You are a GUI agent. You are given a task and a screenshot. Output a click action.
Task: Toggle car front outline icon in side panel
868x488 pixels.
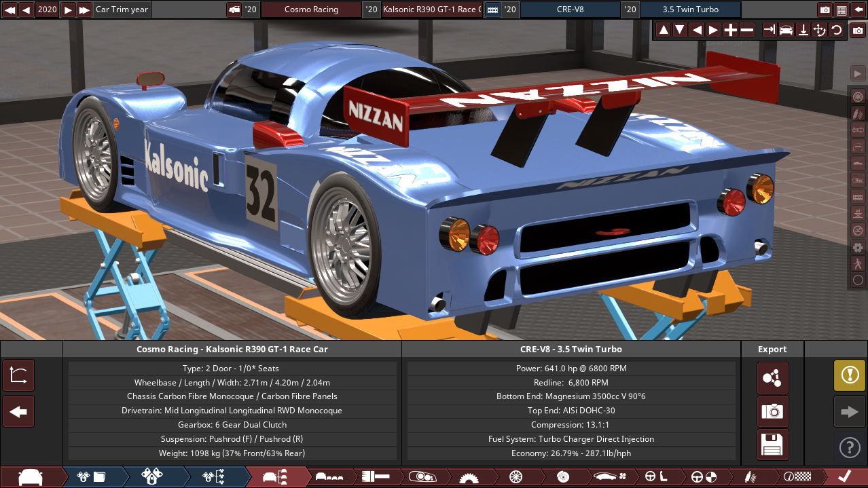coord(858,146)
